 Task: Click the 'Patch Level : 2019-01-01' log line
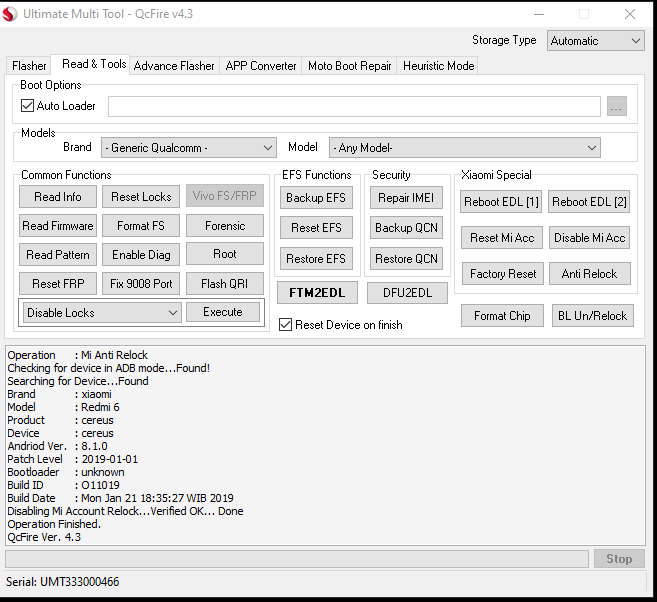(72, 459)
